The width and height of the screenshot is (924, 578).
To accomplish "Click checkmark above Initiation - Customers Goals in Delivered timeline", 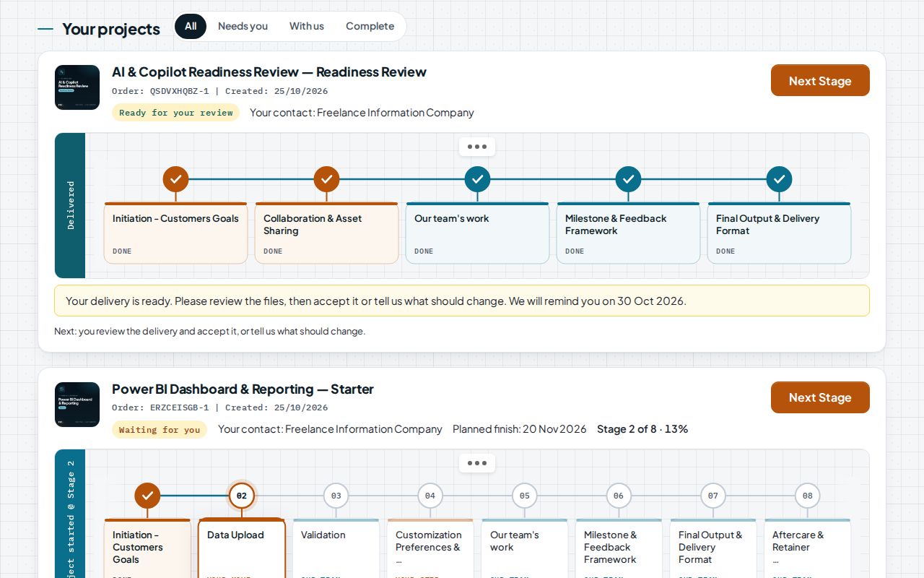I will click(175, 179).
